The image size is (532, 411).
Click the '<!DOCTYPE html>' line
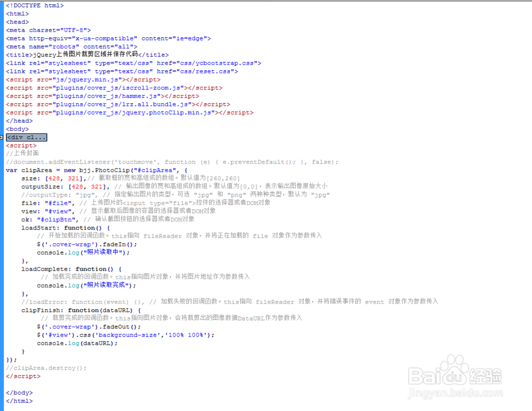point(35,5)
